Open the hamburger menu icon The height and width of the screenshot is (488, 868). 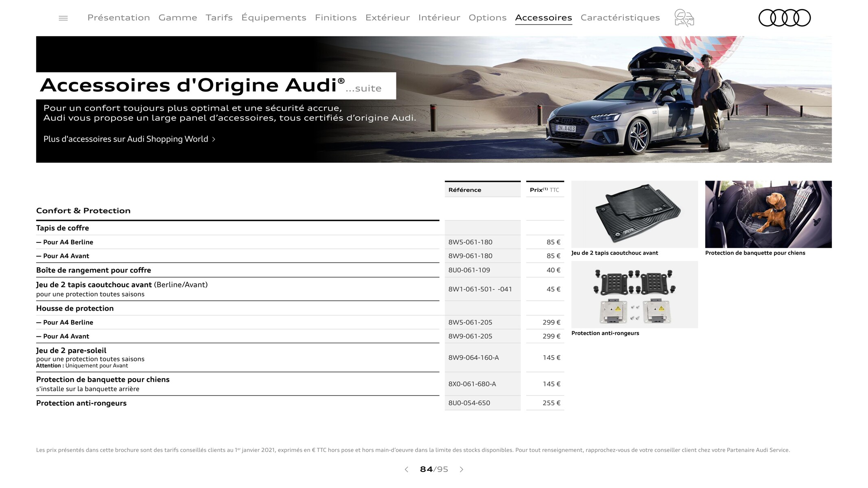pos(63,18)
